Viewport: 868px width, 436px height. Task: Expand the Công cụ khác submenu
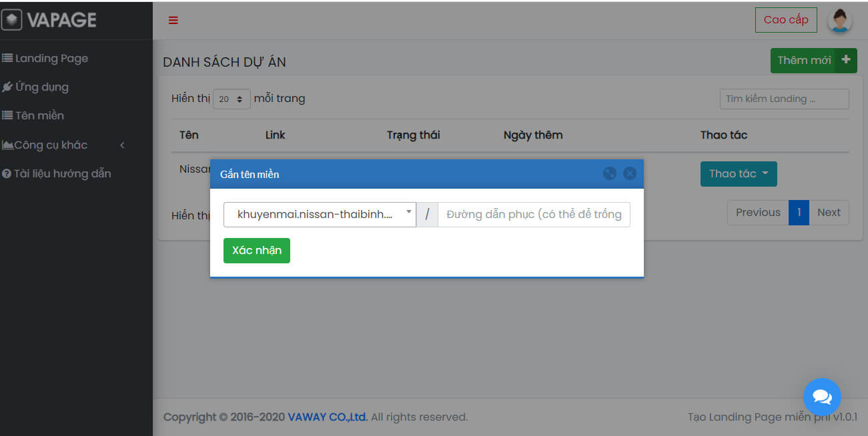(63, 145)
